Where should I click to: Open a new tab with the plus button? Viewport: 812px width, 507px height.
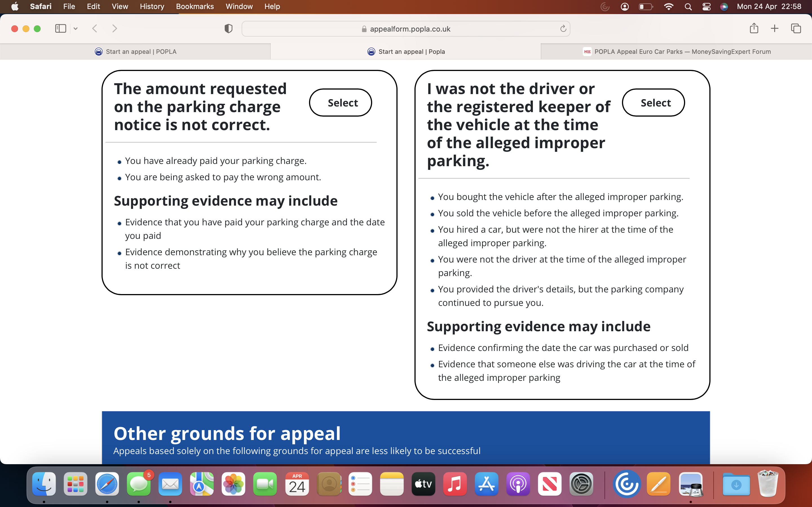tap(775, 28)
